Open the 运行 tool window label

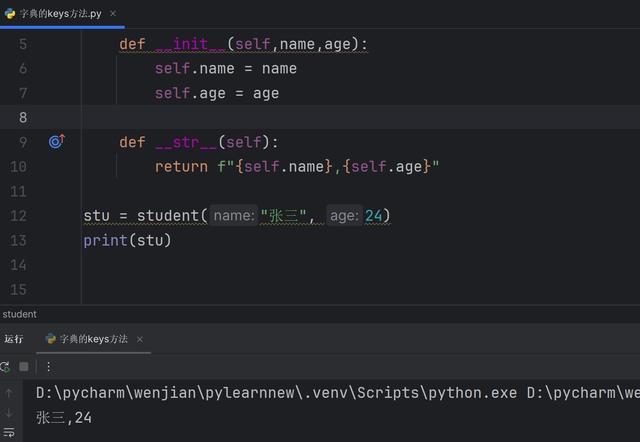tap(13, 339)
